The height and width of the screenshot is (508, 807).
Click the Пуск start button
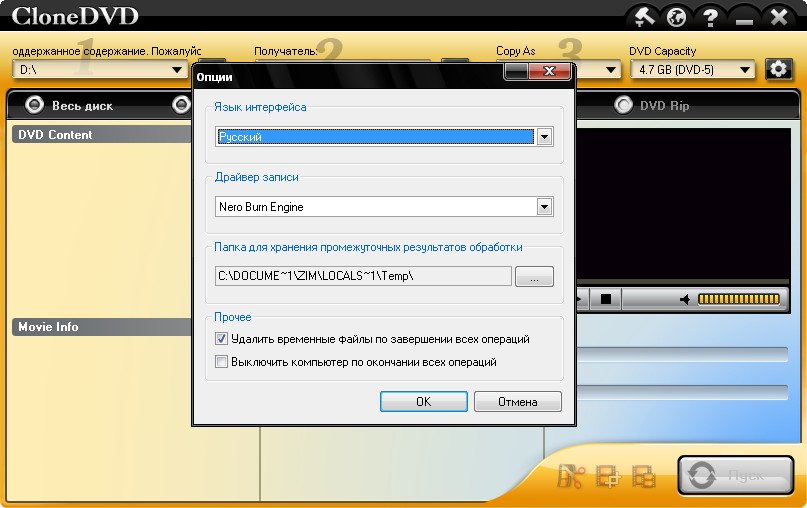click(x=735, y=475)
